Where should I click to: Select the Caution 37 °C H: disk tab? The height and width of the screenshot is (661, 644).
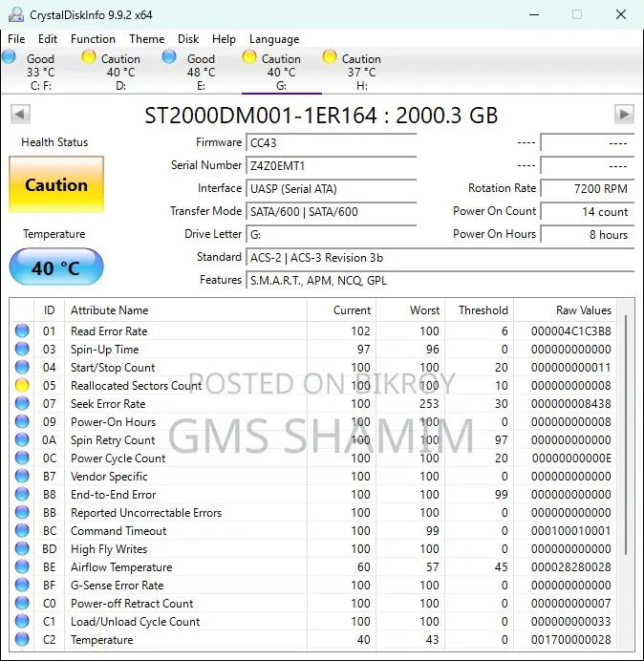pos(361,72)
